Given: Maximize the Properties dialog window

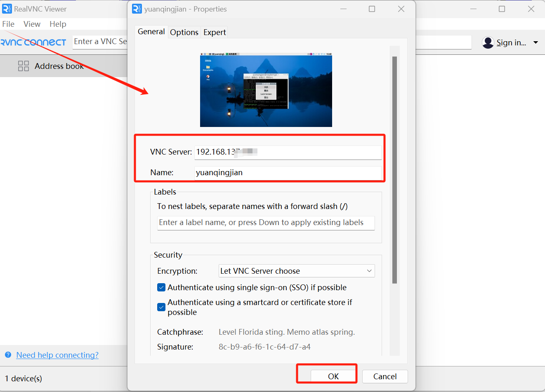Looking at the screenshot, I should [x=372, y=9].
